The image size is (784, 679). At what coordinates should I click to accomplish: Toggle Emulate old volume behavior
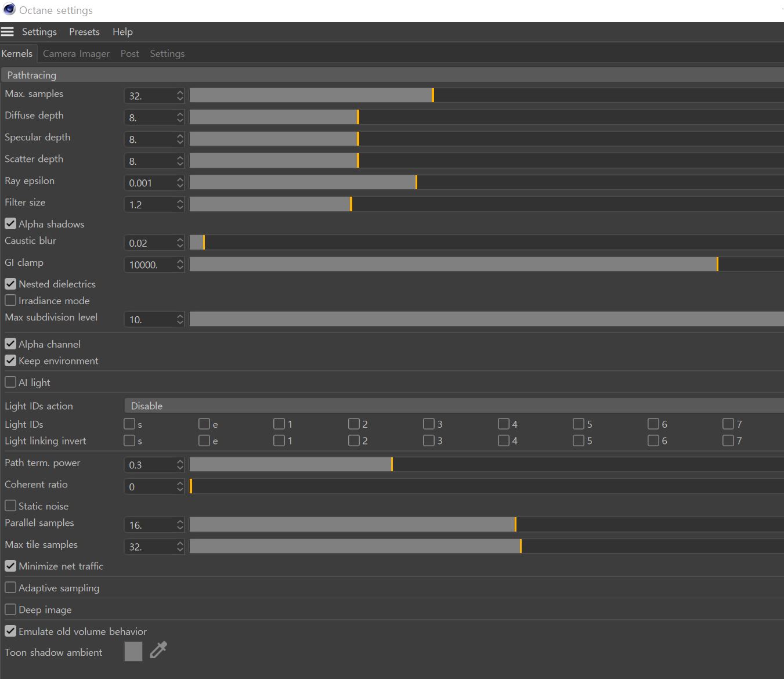10,631
